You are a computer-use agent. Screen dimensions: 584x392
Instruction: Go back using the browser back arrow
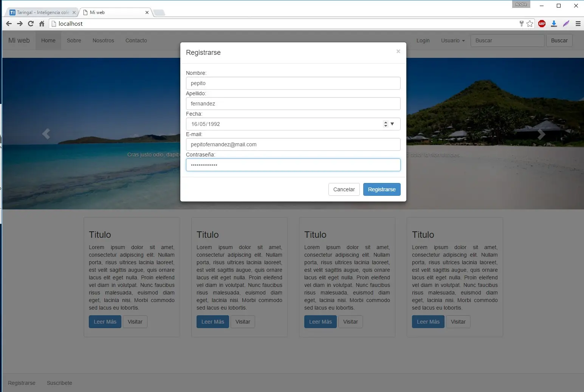9,23
